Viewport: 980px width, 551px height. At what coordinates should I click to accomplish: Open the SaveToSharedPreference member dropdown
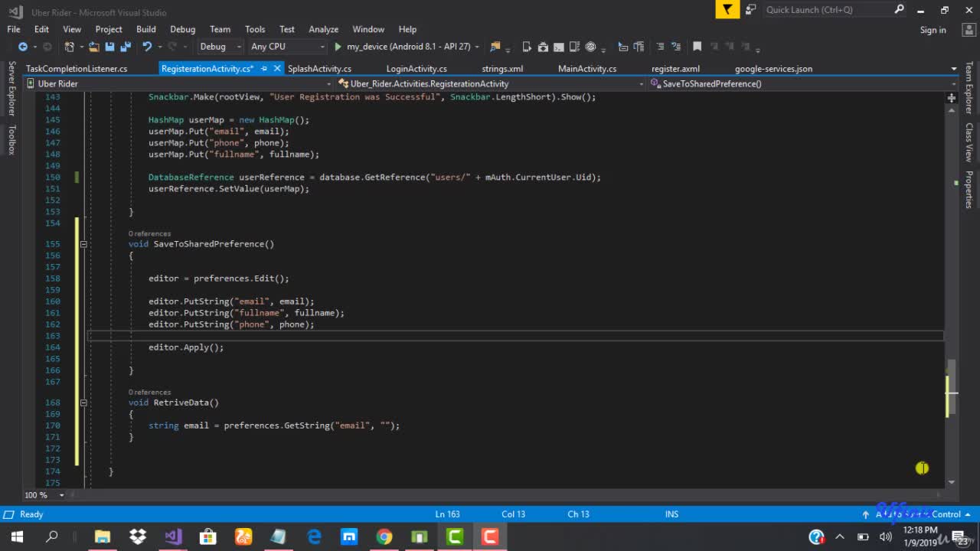(x=803, y=83)
